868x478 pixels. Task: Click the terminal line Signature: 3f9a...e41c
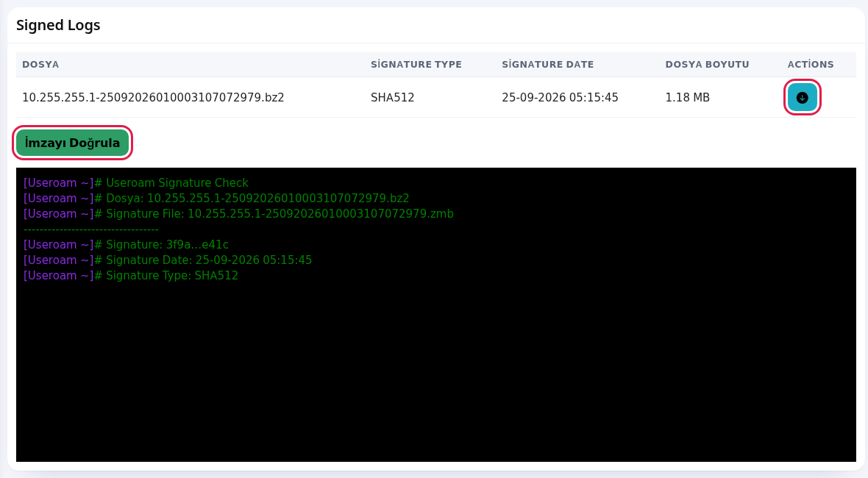[x=126, y=245]
